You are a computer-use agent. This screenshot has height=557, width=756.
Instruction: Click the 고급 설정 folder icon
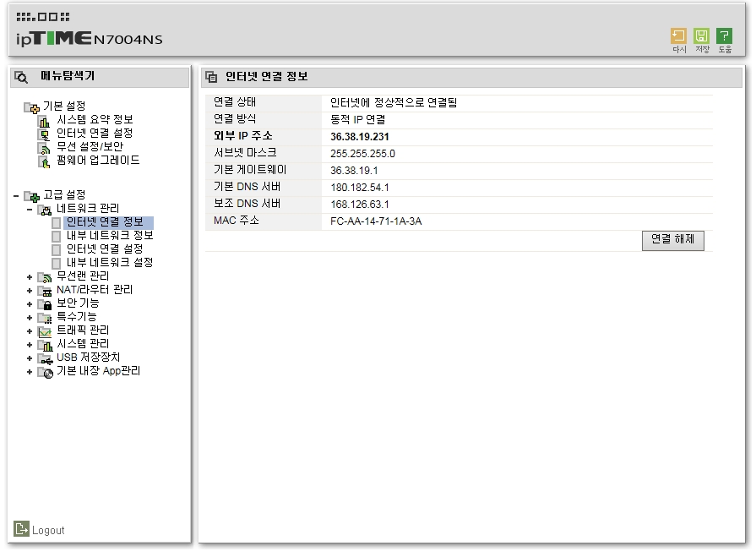coord(32,196)
